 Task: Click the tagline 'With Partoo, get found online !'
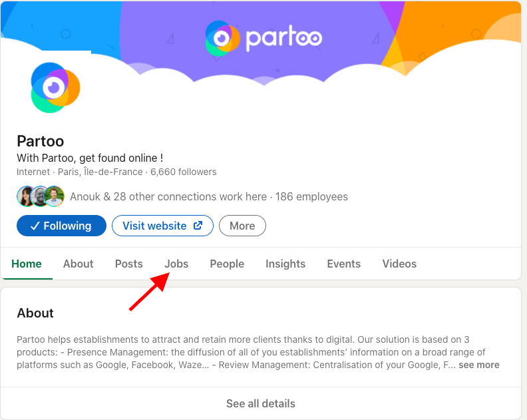90,158
